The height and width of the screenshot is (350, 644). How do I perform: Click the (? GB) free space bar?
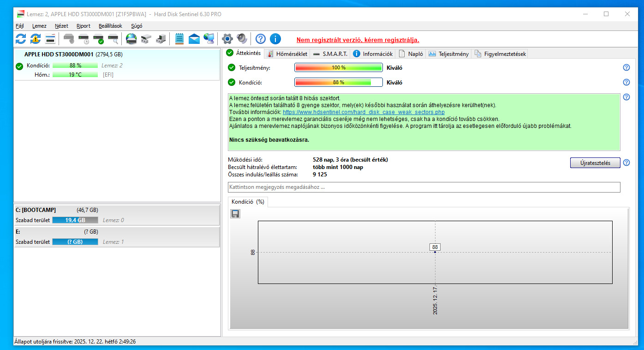[x=75, y=242]
